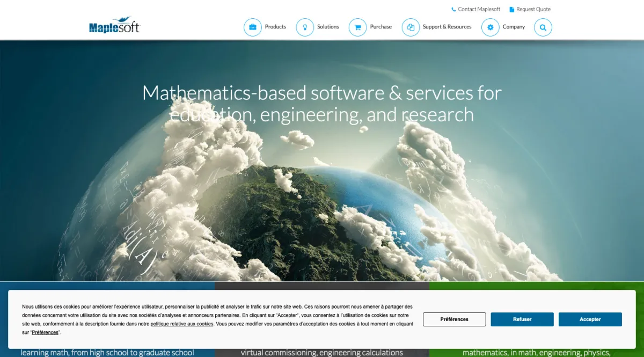
Task: Click the inline "Préférences" text link
Action: pyautogui.click(x=46, y=333)
